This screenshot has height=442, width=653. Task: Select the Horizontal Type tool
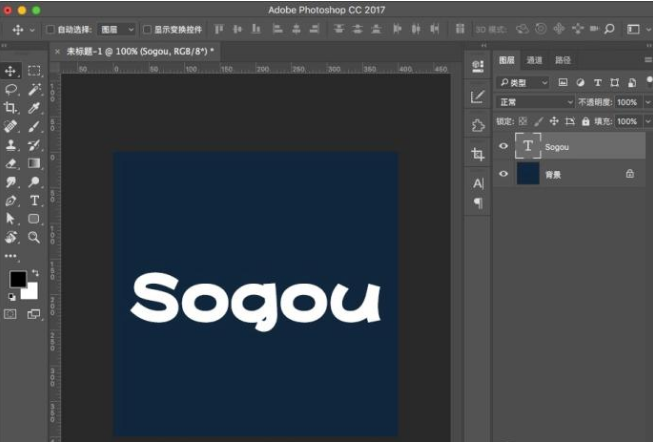pyautogui.click(x=34, y=200)
